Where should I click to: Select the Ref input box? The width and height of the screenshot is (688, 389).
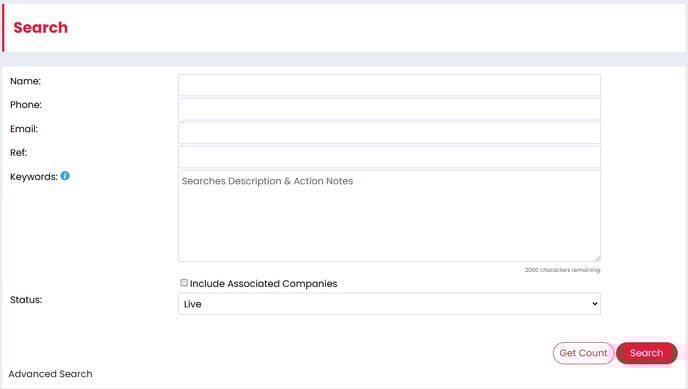[x=389, y=157]
